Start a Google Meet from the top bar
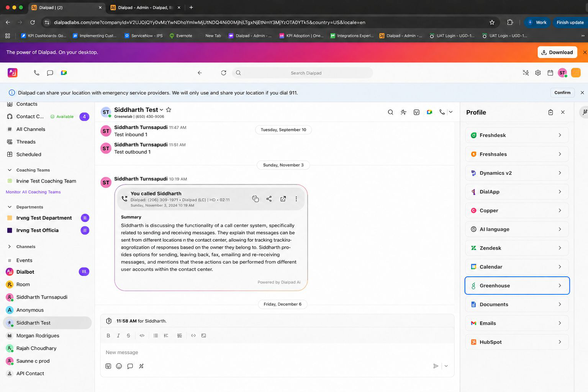 pos(64,73)
